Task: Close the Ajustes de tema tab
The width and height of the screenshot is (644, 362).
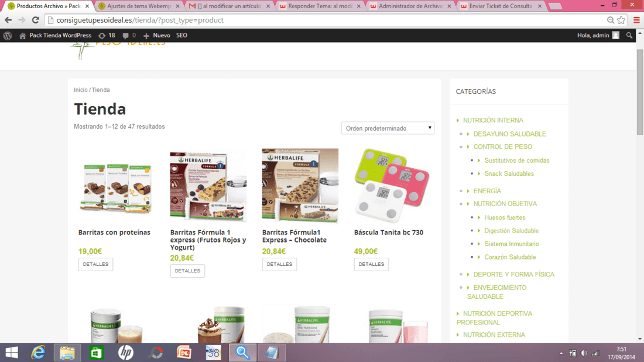Action: (x=178, y=6)
